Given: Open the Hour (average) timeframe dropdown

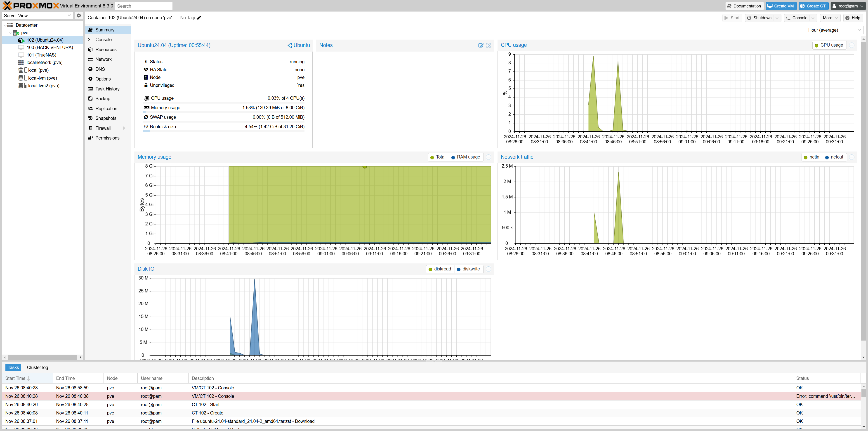Looking at the screenshot, I should click(x=834, y=30).
